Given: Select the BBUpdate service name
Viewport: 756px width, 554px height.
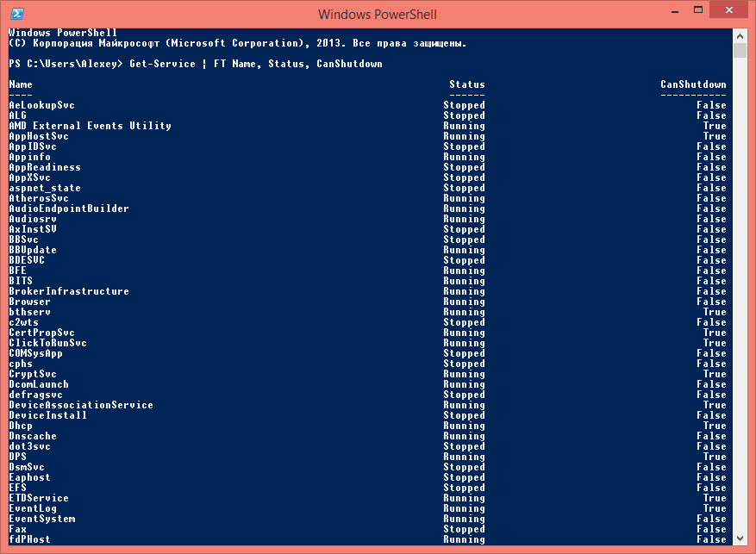Looking at the screenshot, I should (x=33, y=250).
